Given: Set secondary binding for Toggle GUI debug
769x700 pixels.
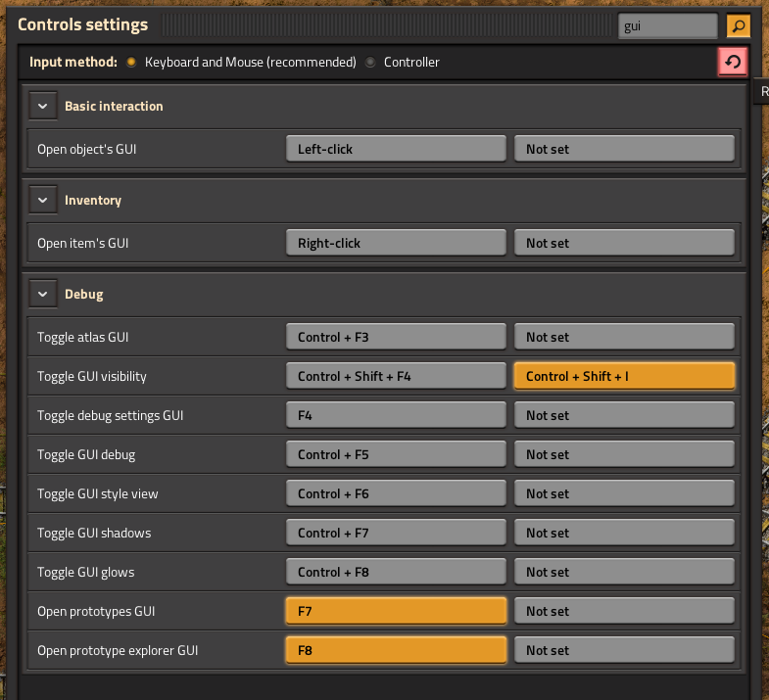Looking at the screenshot, I should tap(624, 454).
